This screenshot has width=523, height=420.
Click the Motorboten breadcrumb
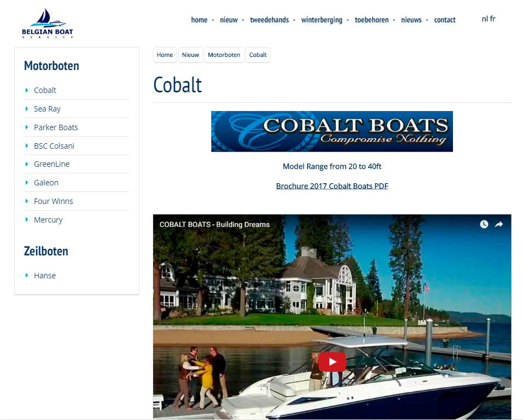(224, 55)
